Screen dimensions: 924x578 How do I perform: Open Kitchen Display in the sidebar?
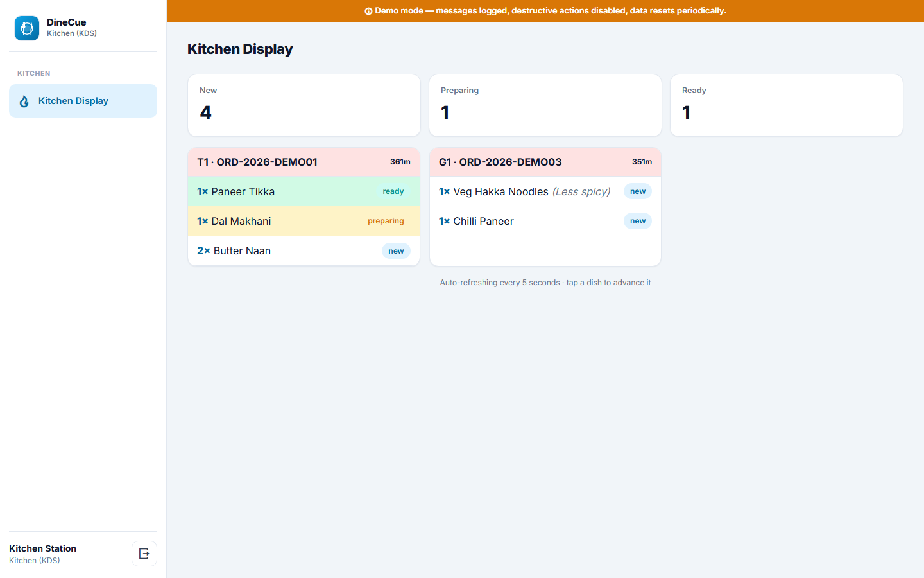[83, 101]
